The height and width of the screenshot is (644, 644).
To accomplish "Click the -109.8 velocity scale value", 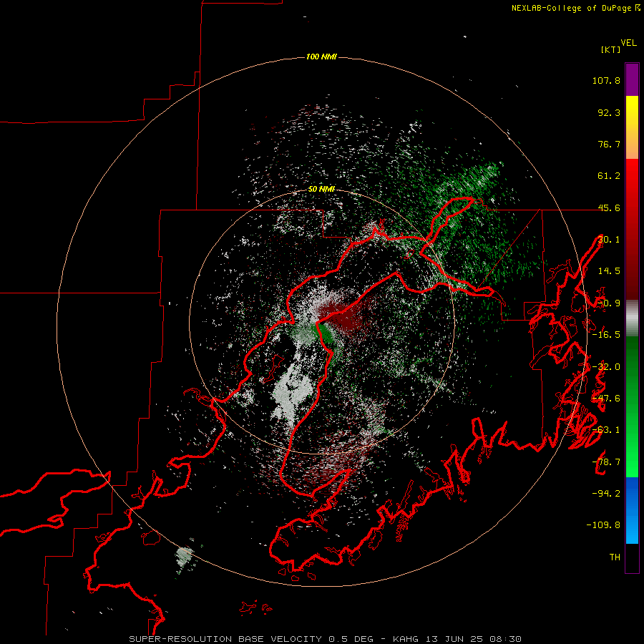I will pos(603,525).
